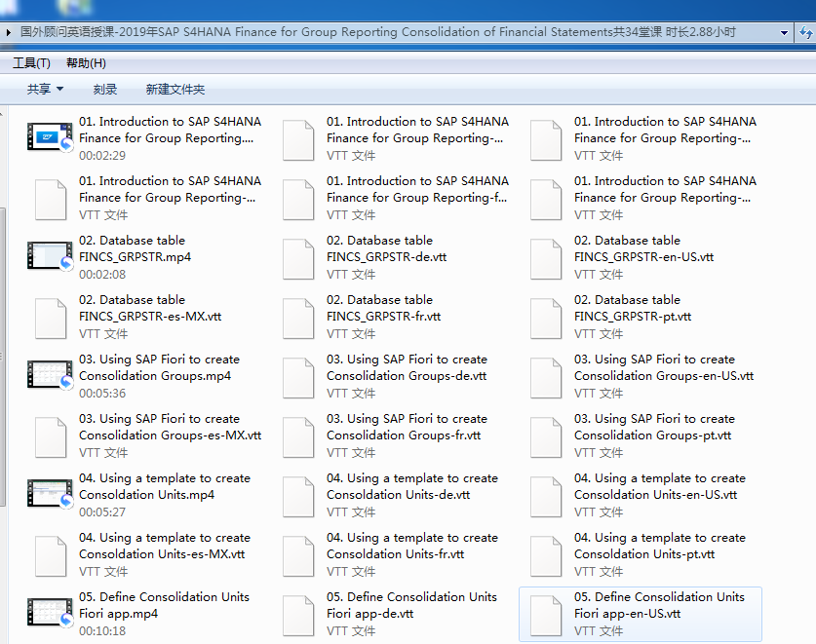Screen dimensions: 816x644
Task: Select video thumbnail 01. Introduction to SAP S4HANA mp4
Action: [50, 136]
